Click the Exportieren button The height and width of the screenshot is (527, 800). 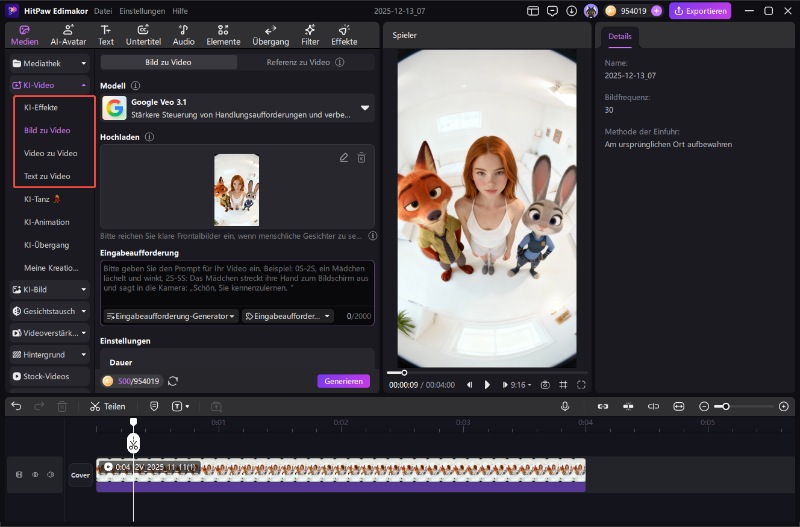(x=700, y=11)
